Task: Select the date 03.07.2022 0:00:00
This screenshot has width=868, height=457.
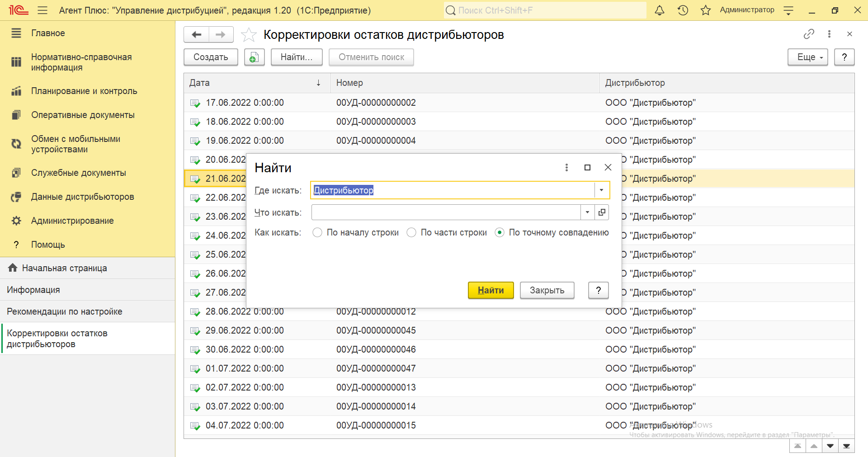Action: pyautogui.click(x=245, y=406)
